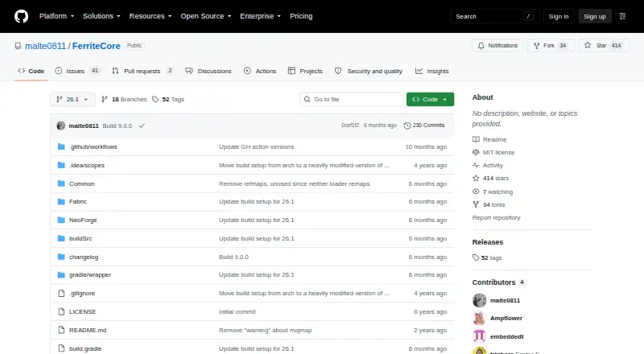Select the Code tab

31,71
